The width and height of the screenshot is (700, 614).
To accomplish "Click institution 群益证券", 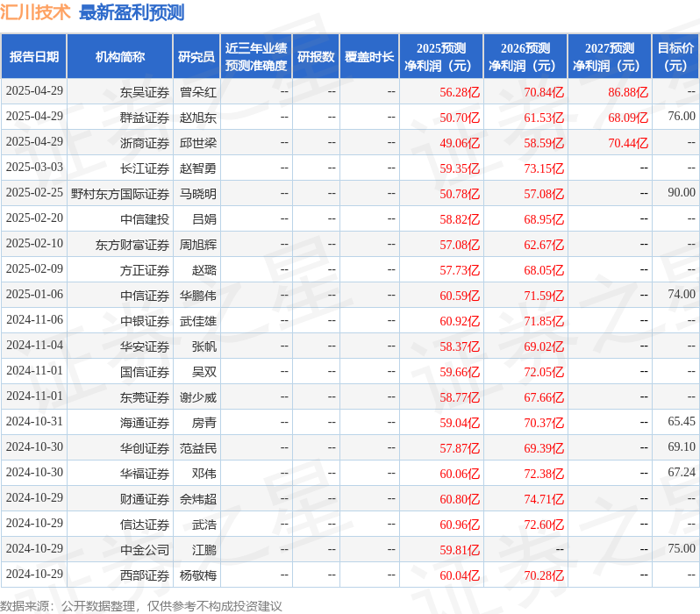I will (145, 118).
